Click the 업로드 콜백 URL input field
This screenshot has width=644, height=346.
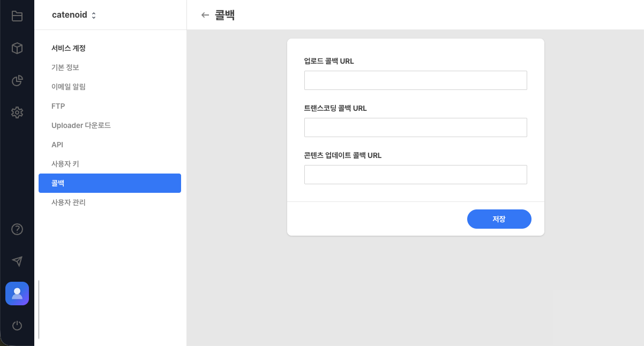[415, 80]
